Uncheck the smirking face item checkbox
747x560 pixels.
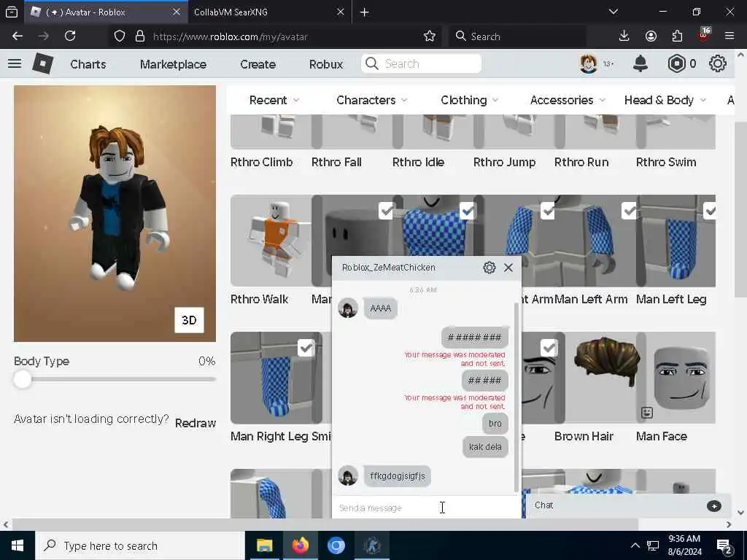pyautogui.click(x=549, y=348)
